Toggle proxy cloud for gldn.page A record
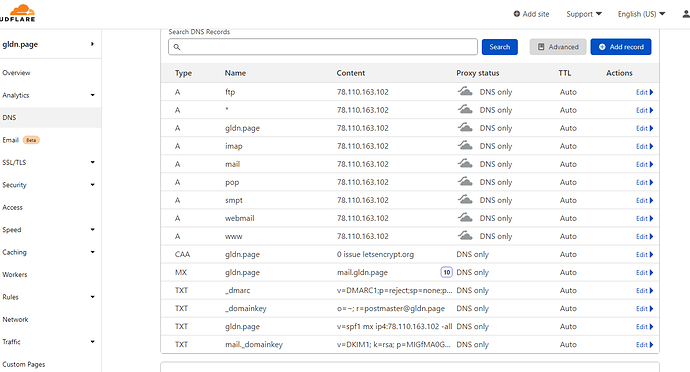This screenshot has width=690, height=372. (465, 128)
